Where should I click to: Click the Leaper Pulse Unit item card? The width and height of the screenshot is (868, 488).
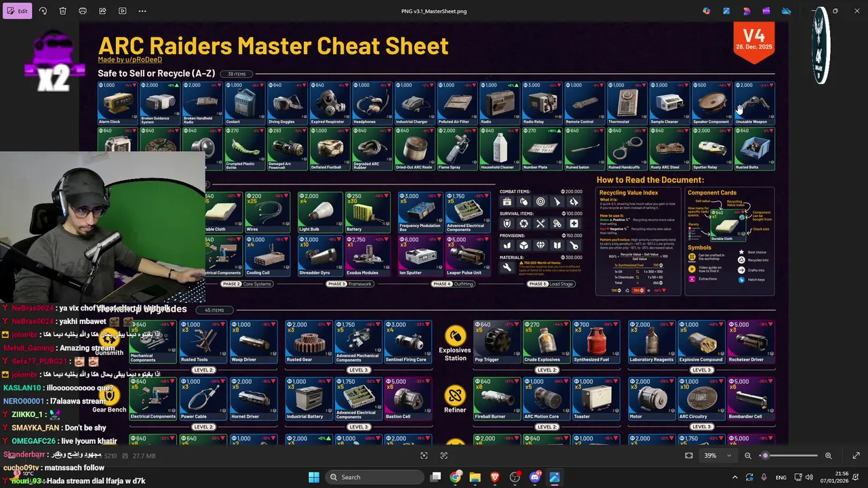467,256
